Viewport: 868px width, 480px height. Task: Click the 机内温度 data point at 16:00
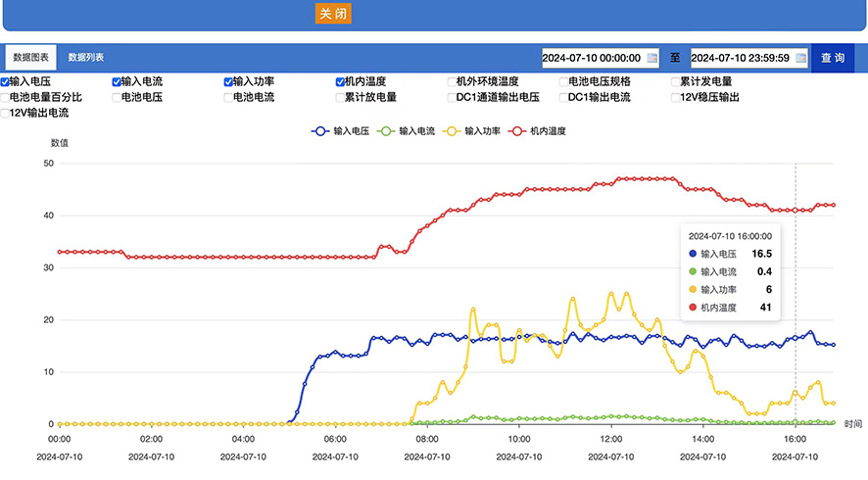pyautogui.click(x=796, y=211)
